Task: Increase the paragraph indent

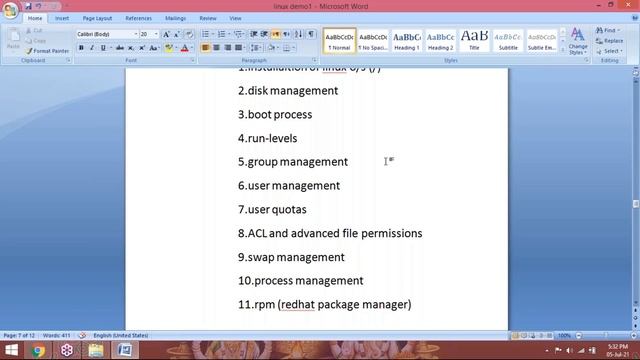Action: [x=264, y=34]
